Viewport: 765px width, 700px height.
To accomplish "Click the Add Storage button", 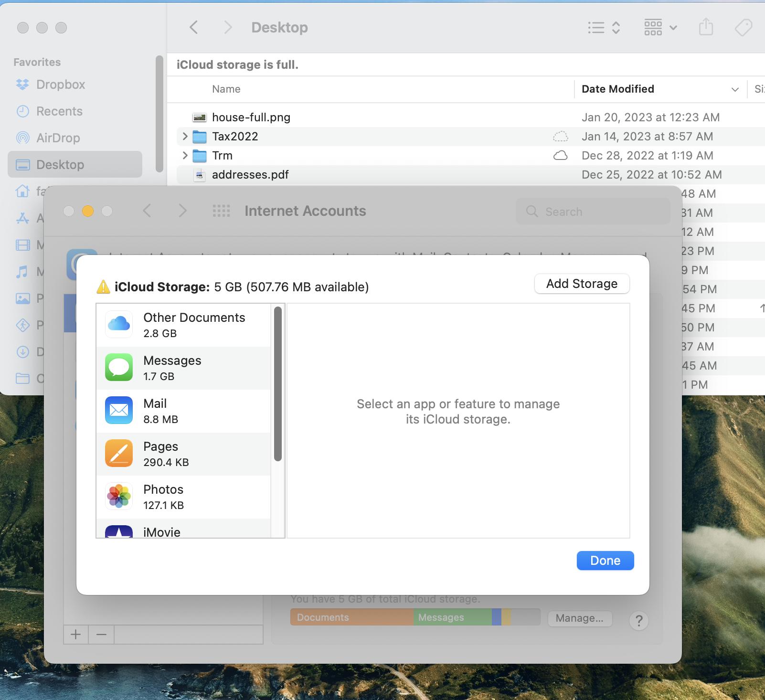I will pyautogui.click(x=582, y=284).
